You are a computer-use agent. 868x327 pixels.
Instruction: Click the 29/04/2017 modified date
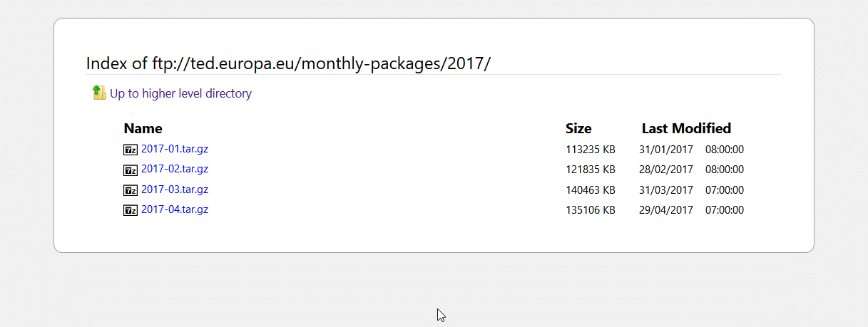click(666, 210)
